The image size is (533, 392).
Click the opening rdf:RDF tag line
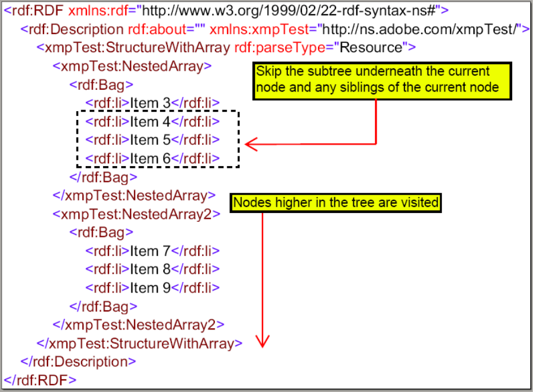click(x=226, y=10)
